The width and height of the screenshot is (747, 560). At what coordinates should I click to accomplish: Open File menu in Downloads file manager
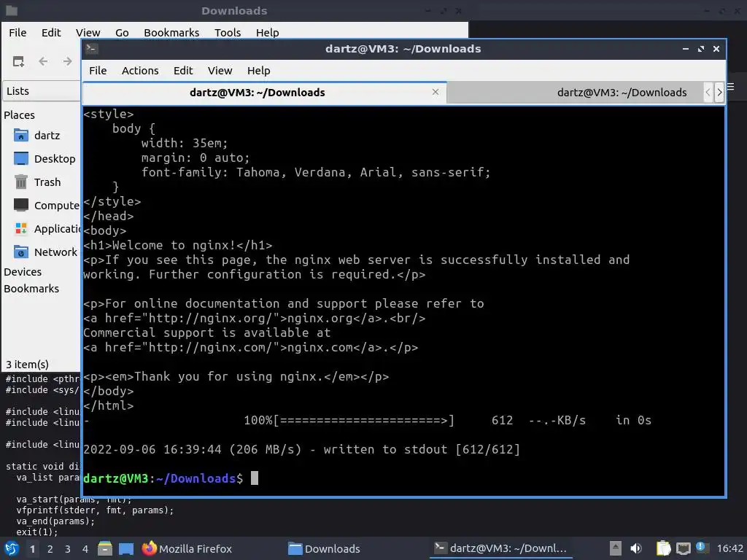click(18, 32)
